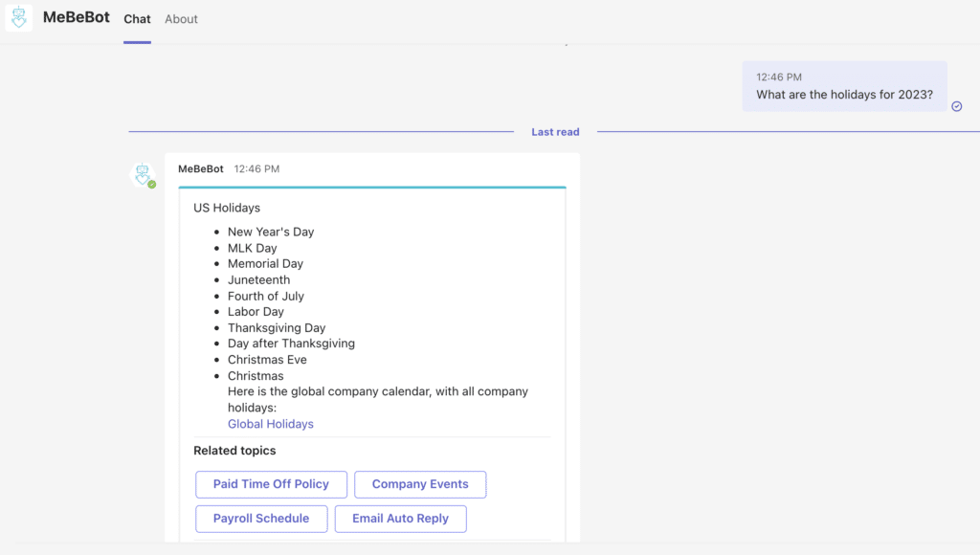Click the Email Auto Reply button
This screenshot has width=980, height=555.
(x=401, y=519)
